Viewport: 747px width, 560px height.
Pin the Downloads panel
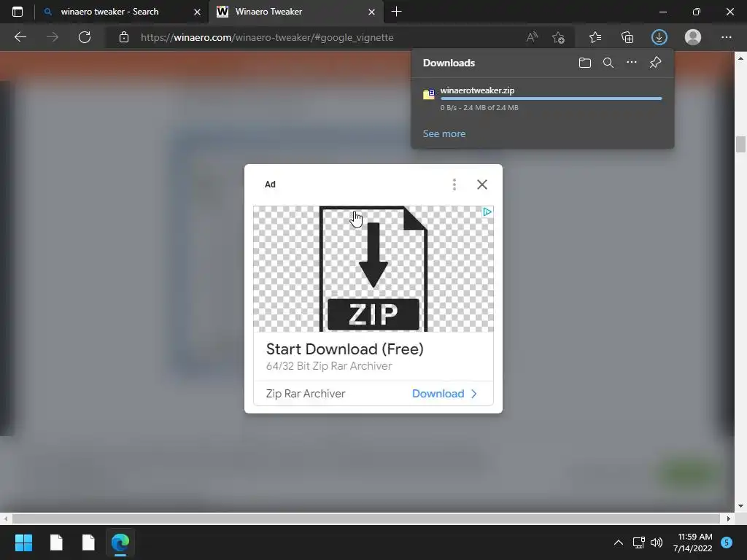tap(656, 63)
